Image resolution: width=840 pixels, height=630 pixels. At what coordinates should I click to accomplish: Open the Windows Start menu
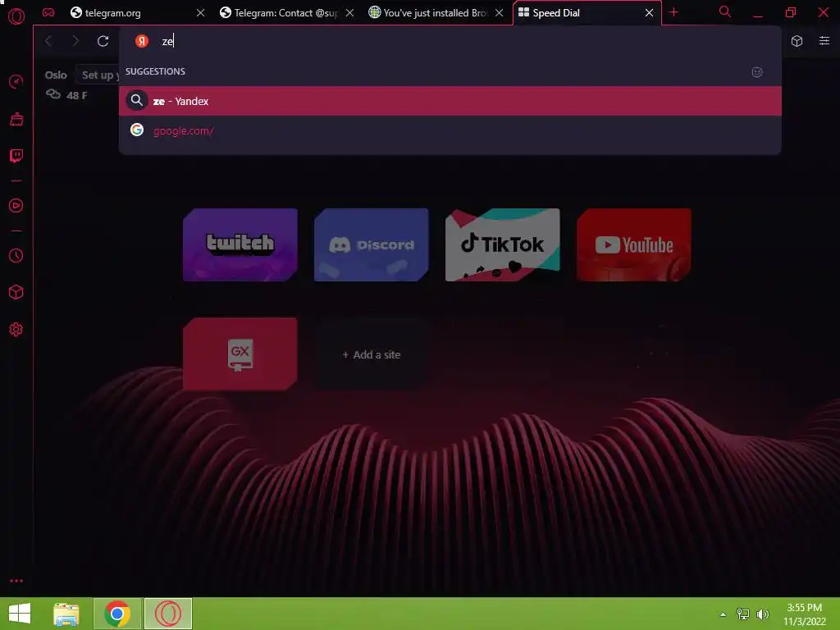(x=20, y=614)
